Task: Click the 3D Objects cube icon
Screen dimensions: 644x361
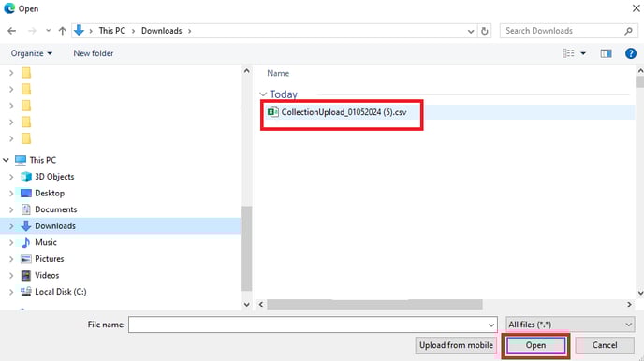Action: click(x=26, y=177)
